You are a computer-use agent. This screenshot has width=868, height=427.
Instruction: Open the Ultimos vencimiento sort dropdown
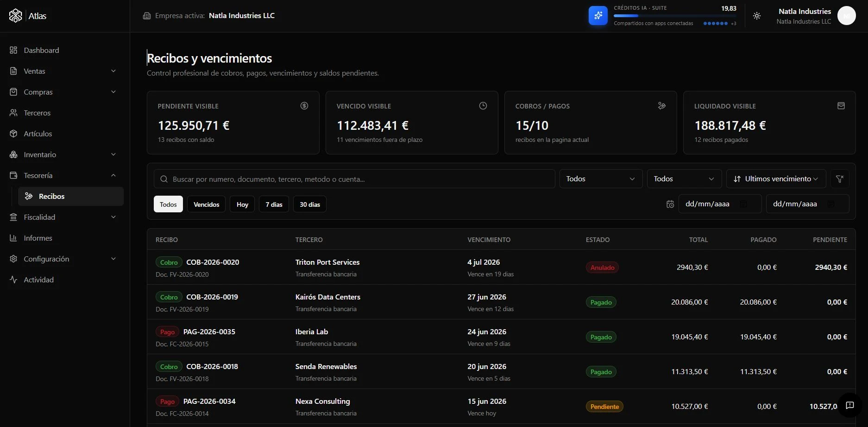click(x=776, y=179)
